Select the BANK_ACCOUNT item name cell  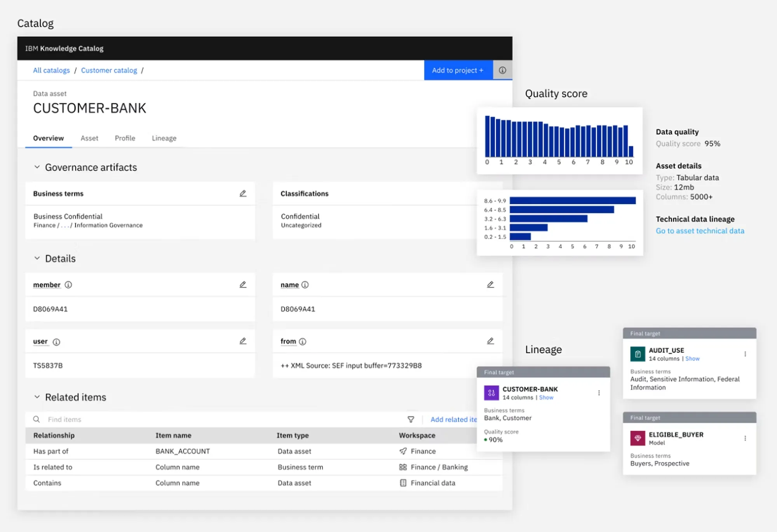[x=183, y=451]
